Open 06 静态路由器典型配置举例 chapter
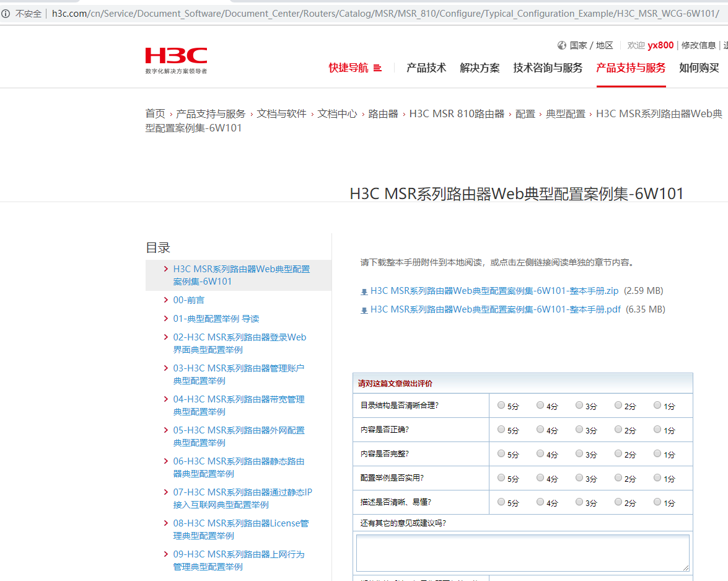 pyautogui.click(x=239, y=468)
